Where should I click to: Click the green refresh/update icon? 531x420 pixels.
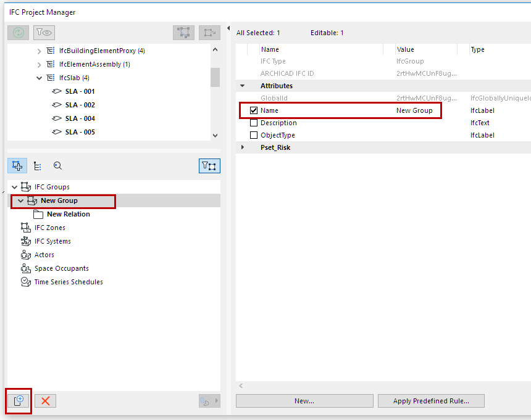(x=19, y=33)
